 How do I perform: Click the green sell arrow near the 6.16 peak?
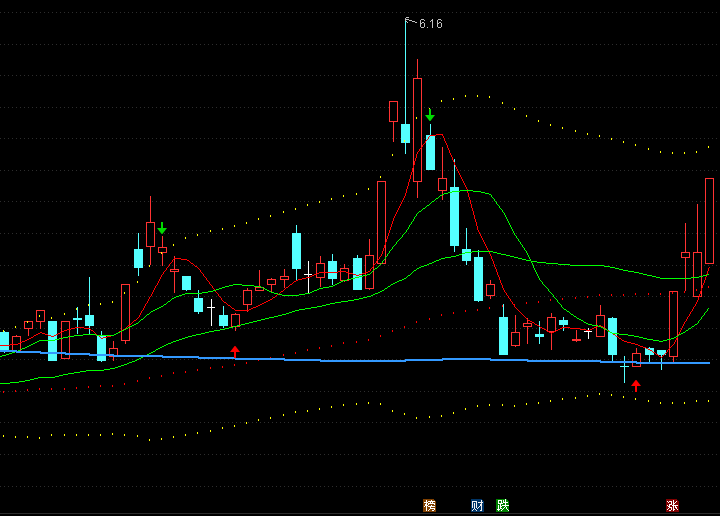(x=430, y=115)
